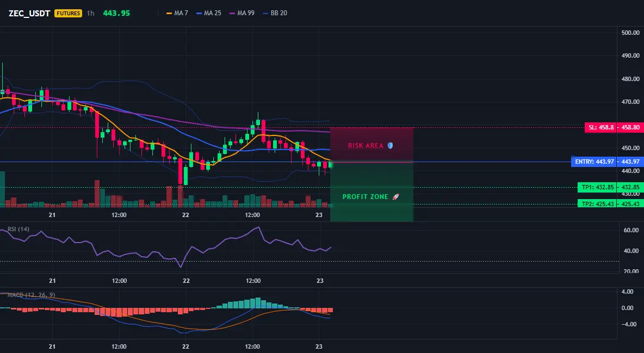Toggle the MA 7 legend indicator
The height and width of the screenshot is (353, 644).
point(177,13)
